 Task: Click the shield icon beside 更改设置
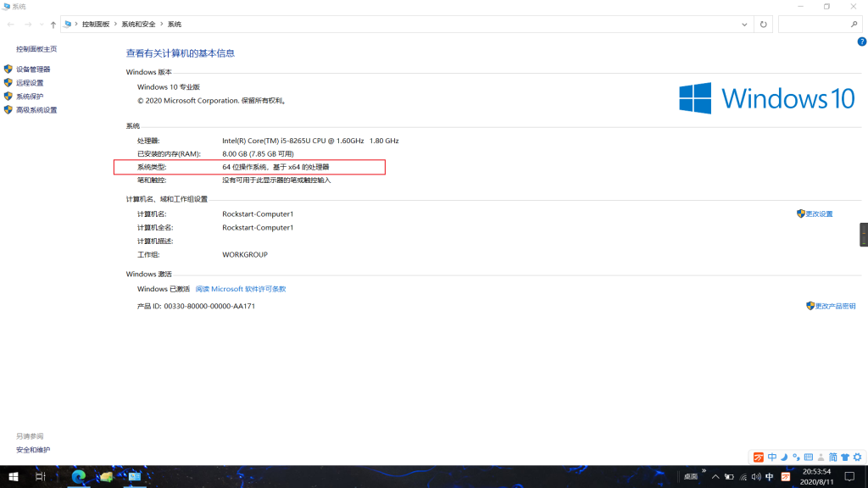pos(800,213)
